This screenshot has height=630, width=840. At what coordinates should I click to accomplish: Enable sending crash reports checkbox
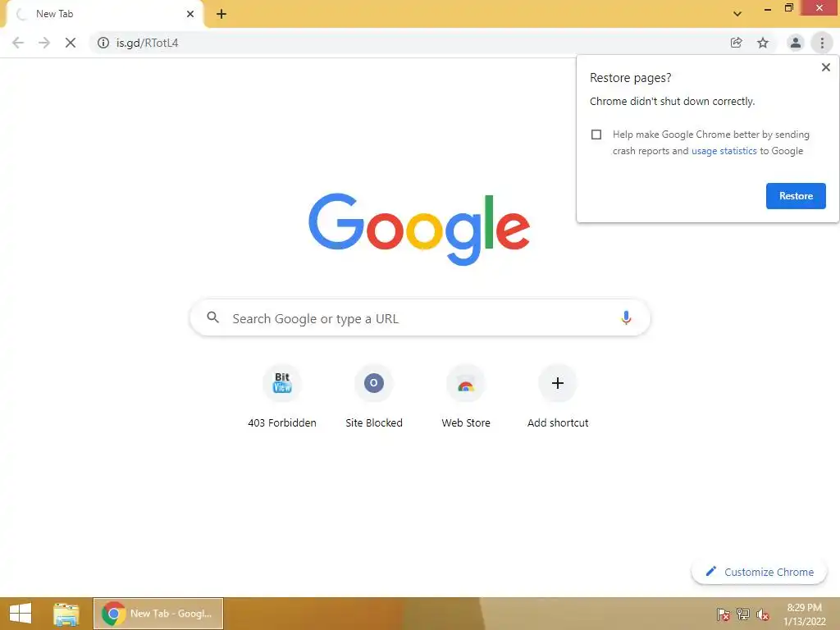coord(596,135)
